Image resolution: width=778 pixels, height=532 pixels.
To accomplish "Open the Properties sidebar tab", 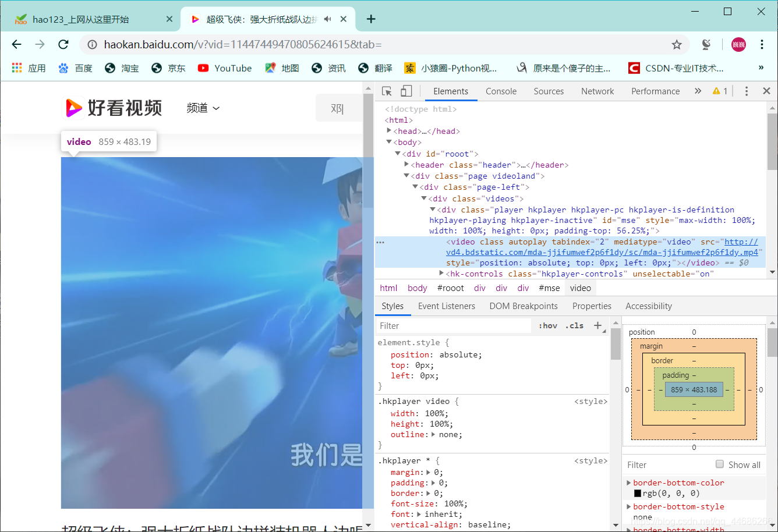I will [592, 306].
